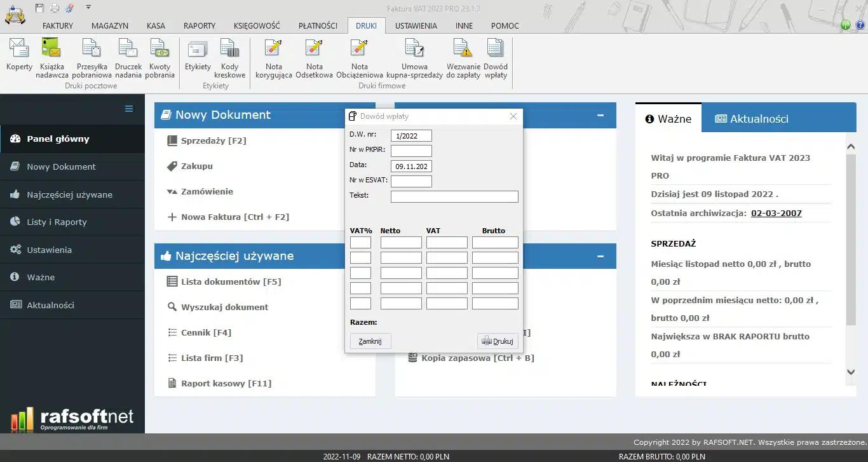Open the last archive date link
Screen dimensions: 868x462
[x=776, y=214]
